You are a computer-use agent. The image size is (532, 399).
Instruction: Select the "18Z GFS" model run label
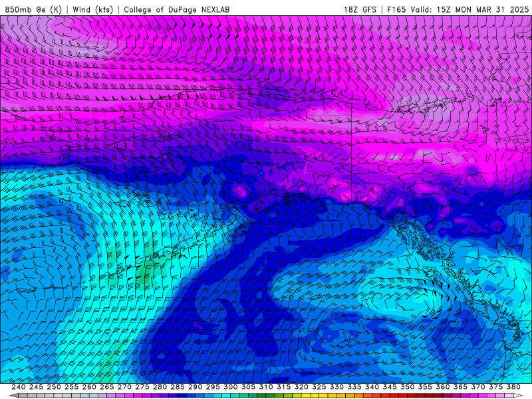pyautogui.click(x=360, y=9)
